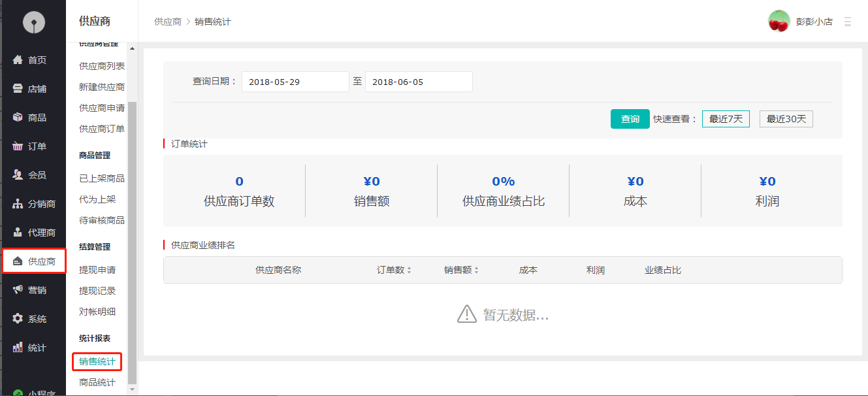Viewport: 868px width, 396px height.
Task: Click the home icon labeled 首页
Action: [18, 60]
